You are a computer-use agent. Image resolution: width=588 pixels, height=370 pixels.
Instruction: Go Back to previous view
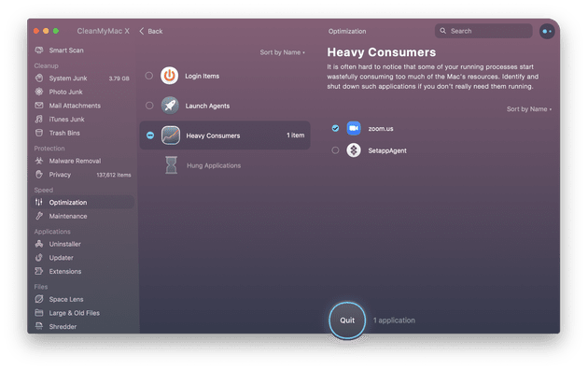click(x=151, y=31)
